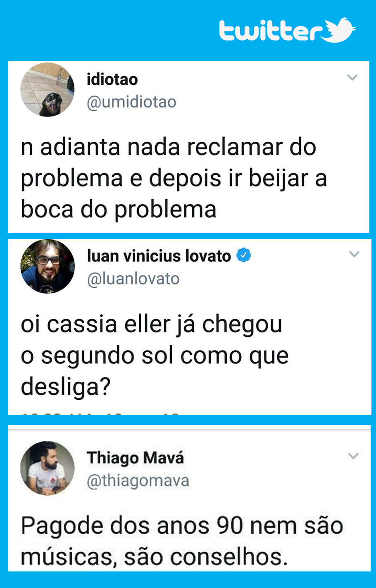Click the verified badge next to luan vinicius lovato

244,255
